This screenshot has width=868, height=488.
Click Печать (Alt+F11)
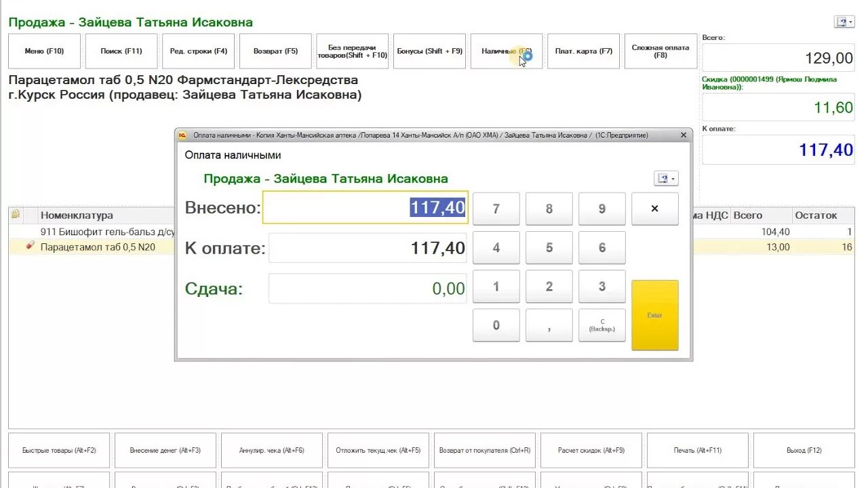point(698,451)
